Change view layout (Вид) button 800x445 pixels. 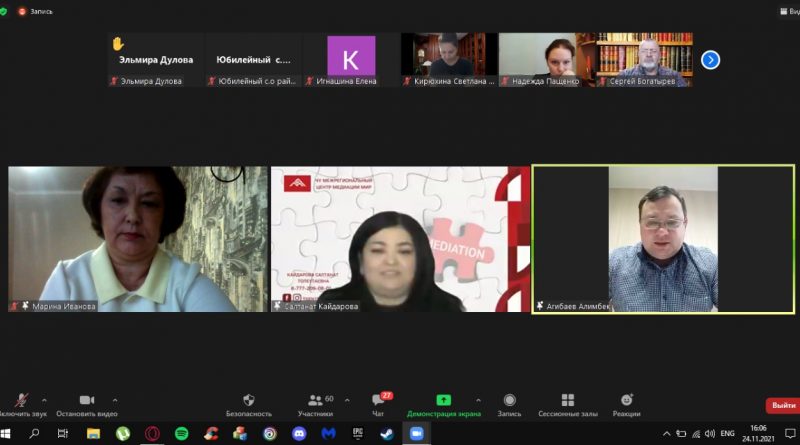coord(790,11)
